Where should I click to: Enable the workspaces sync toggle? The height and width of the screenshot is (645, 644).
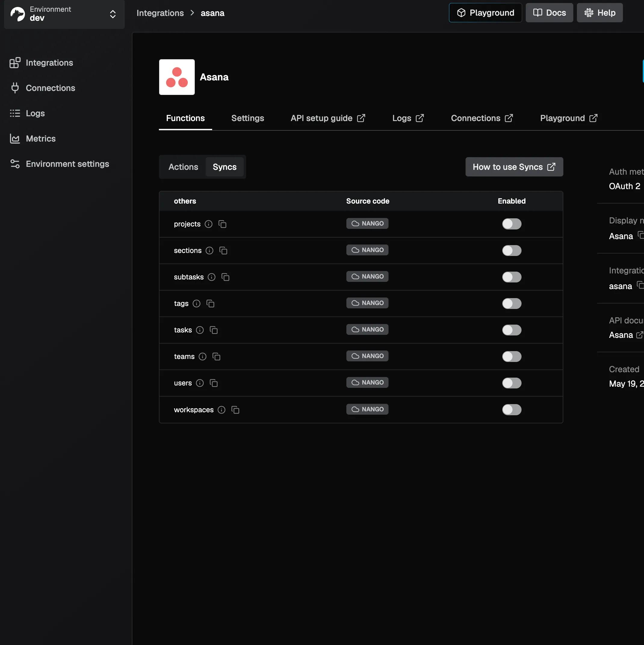point(512,410)
